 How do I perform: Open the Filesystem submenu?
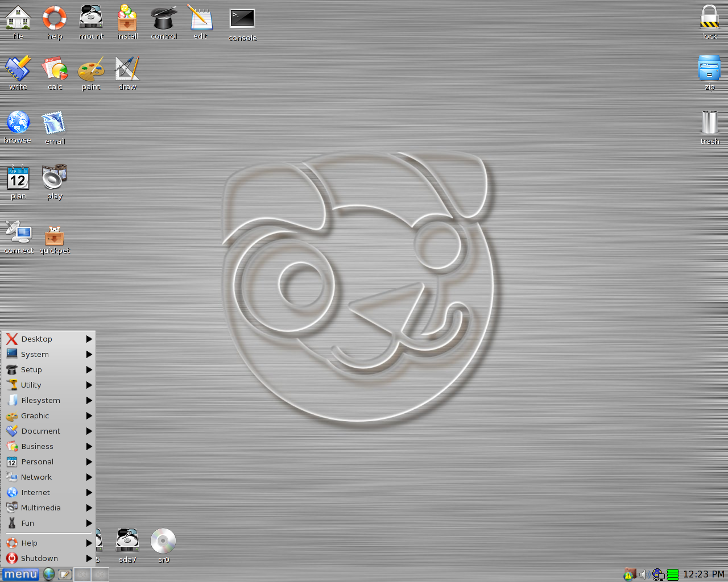pyautogui.click(x=49, y=400)
